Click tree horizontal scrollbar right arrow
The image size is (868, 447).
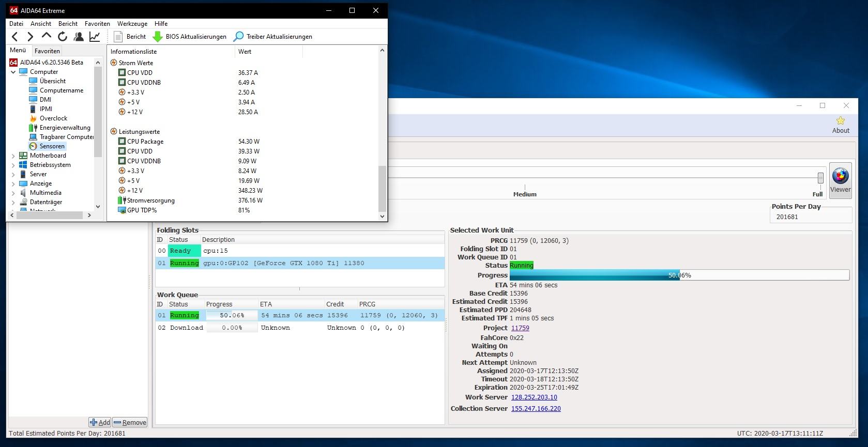(x=89, y=215)
